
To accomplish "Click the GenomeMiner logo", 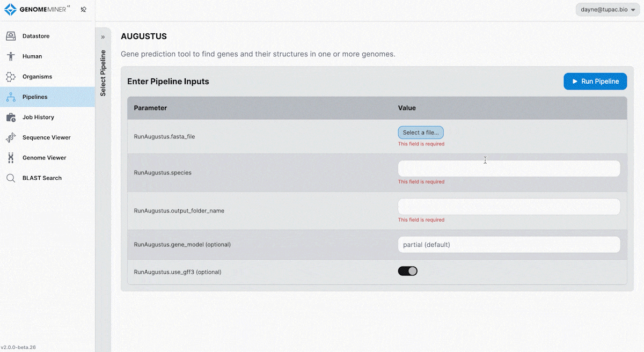I will [38, 10].
